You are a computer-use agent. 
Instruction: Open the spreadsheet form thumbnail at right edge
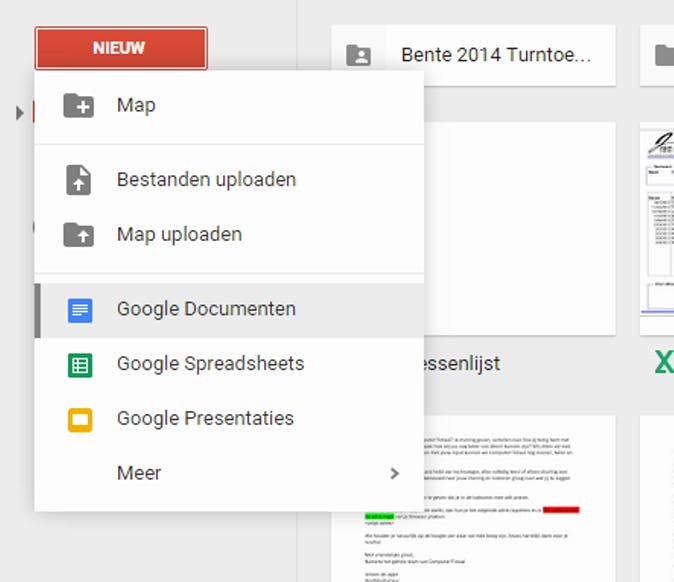(x=657, y=229)
